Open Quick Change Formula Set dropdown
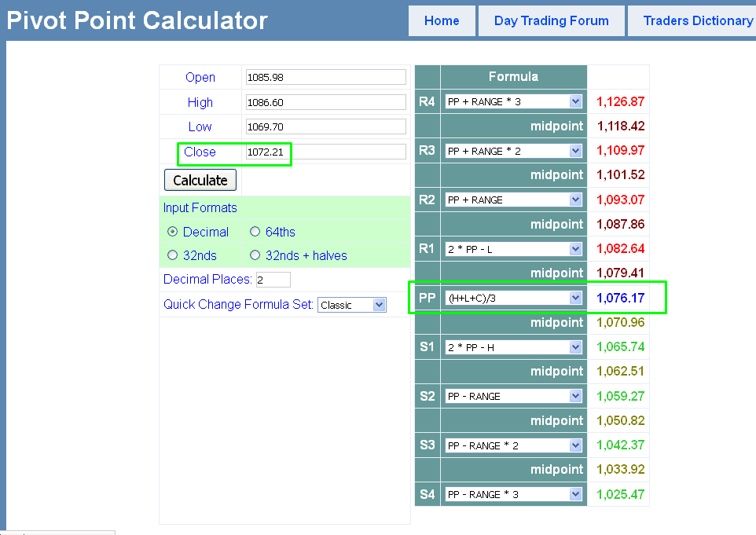Image resolution: width=756 pixels, height=535 pixels. tap(352, 305)
